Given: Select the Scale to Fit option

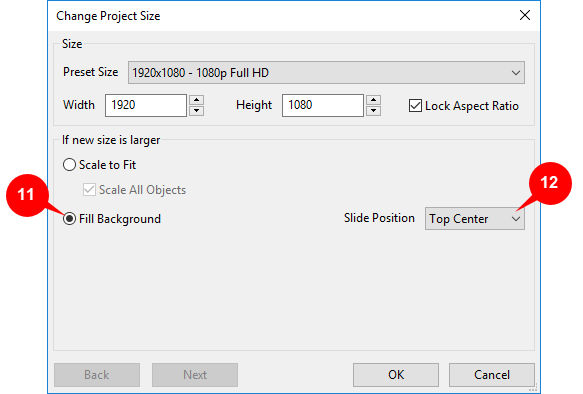Looking at the screenshot, I should pyautogui.click(x=69, y=165).
